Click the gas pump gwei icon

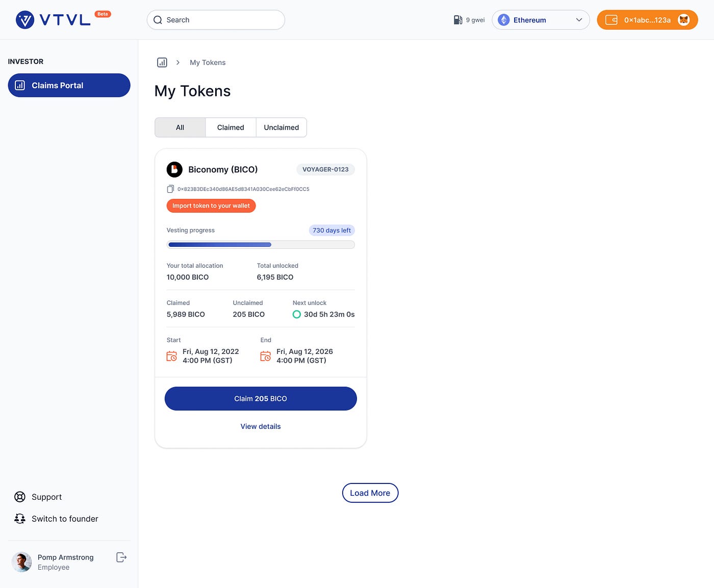(458, 20)
